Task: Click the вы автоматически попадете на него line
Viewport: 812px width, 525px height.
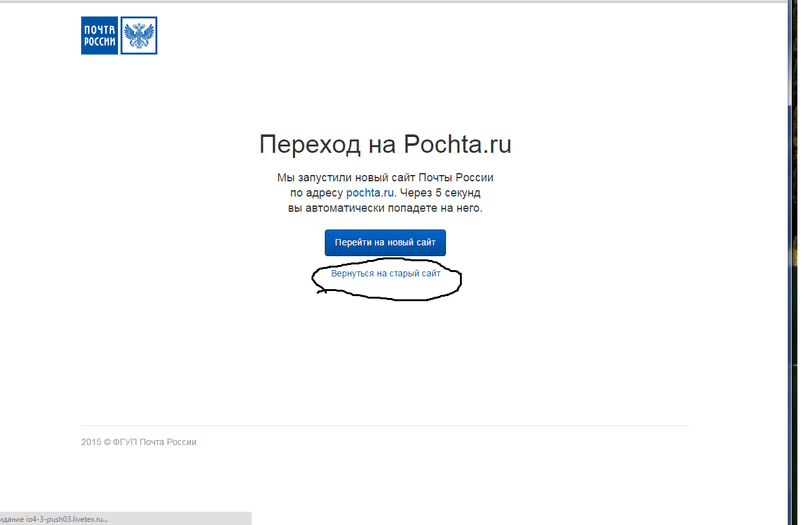Action: click(x=385, y=208)
